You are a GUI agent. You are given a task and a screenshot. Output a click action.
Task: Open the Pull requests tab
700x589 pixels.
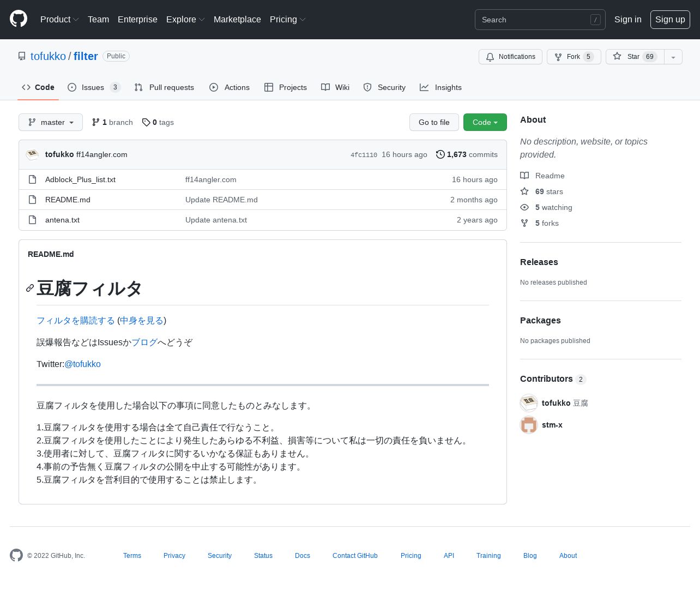tap(164, 87)
